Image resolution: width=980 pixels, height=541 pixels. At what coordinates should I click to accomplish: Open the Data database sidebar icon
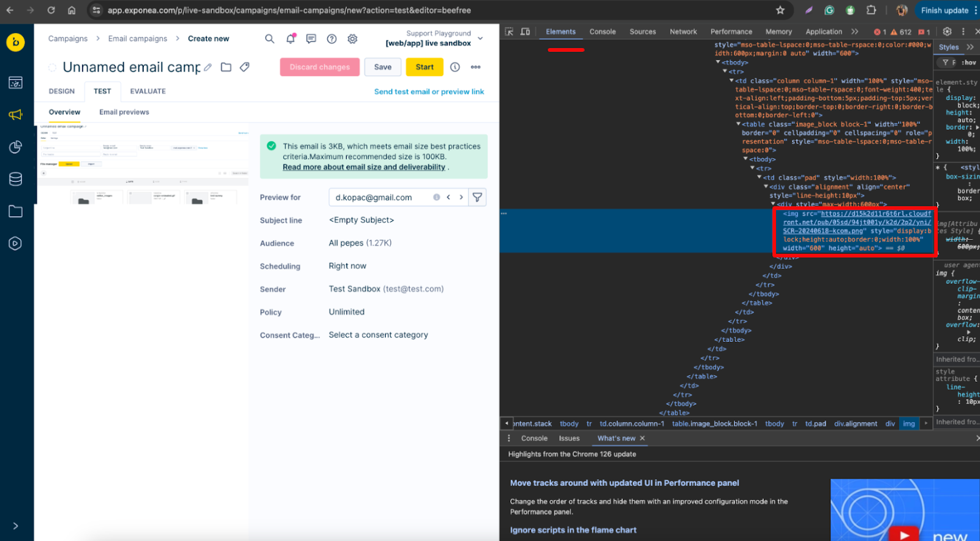tap(16, 179)
